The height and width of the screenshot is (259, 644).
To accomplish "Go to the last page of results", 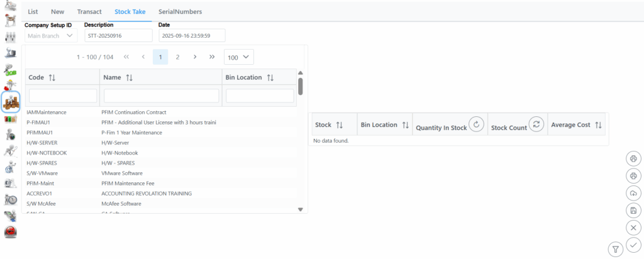I will [x=212, y=57].
